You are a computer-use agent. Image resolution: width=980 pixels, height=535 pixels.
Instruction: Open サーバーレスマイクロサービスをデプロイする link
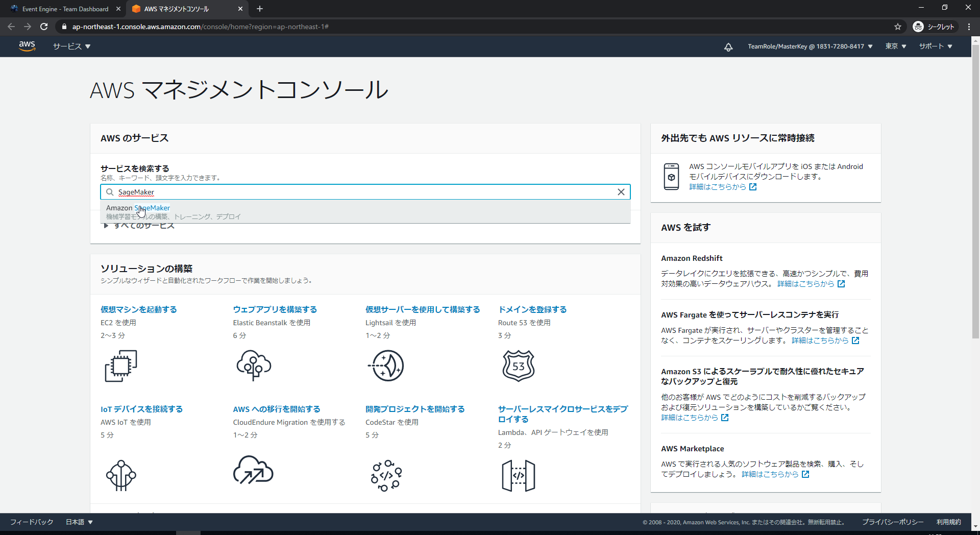563,414
